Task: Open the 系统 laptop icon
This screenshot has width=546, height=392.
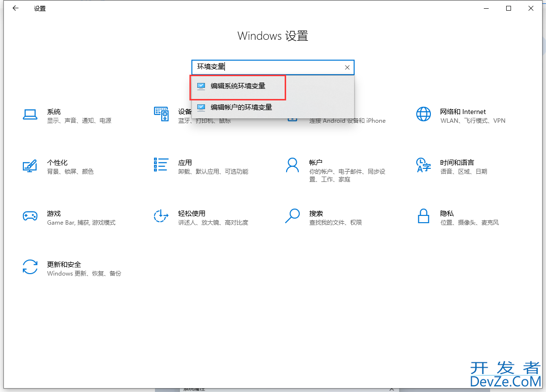Action: coord(30,114)
